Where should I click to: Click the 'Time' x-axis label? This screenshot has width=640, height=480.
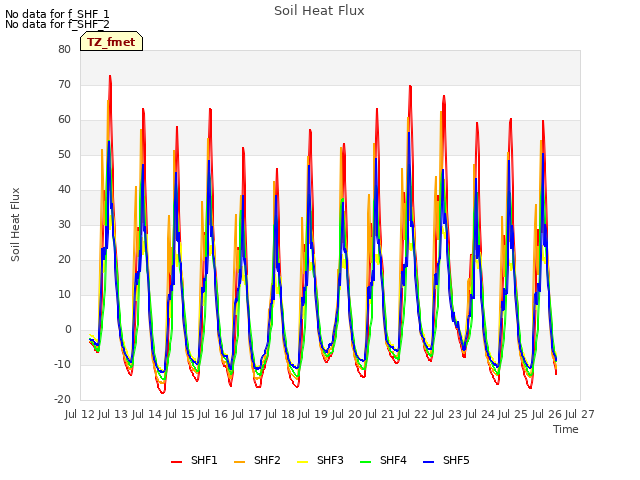[566, 429]
